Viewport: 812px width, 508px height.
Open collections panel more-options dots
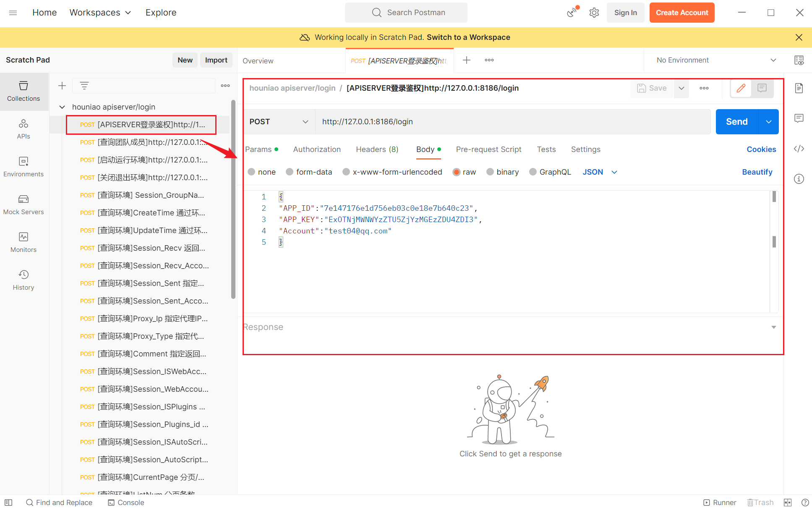pyautogui.click(x=225, y=86)
